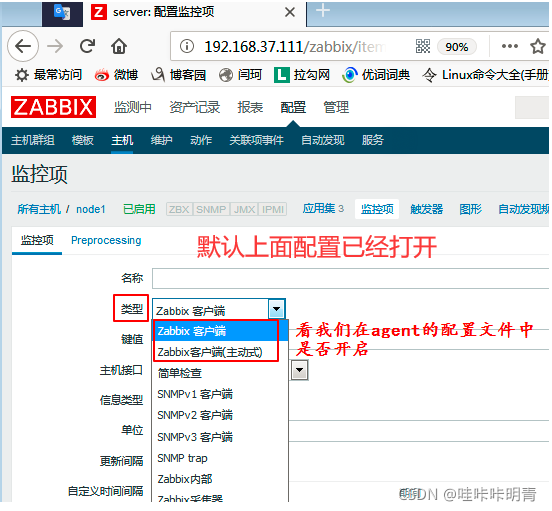The image size is (552, 511).
Task: Go to 主机群组 submenu
Action: click(x=33, y=140)
